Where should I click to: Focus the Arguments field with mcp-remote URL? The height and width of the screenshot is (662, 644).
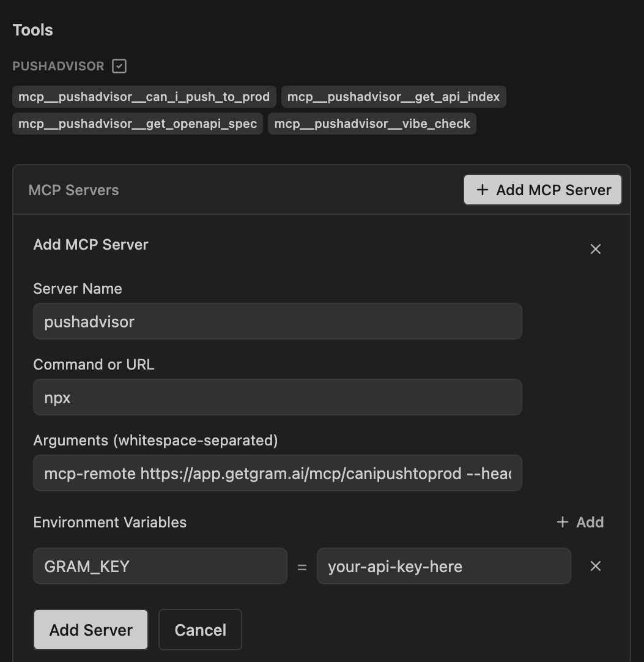point(278,474)
